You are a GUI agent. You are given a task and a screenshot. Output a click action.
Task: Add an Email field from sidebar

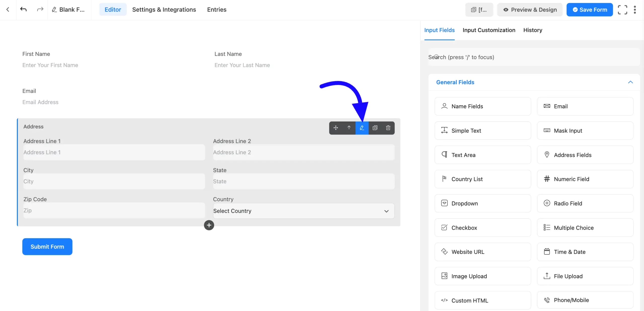(585, 106)
